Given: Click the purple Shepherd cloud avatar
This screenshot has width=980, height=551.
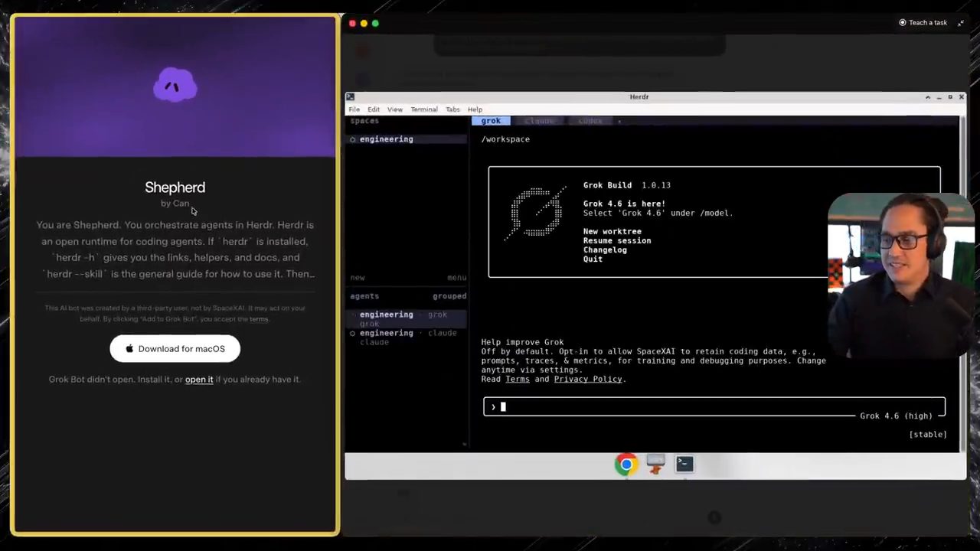Looking at the screenshot, I should (175, 85).
